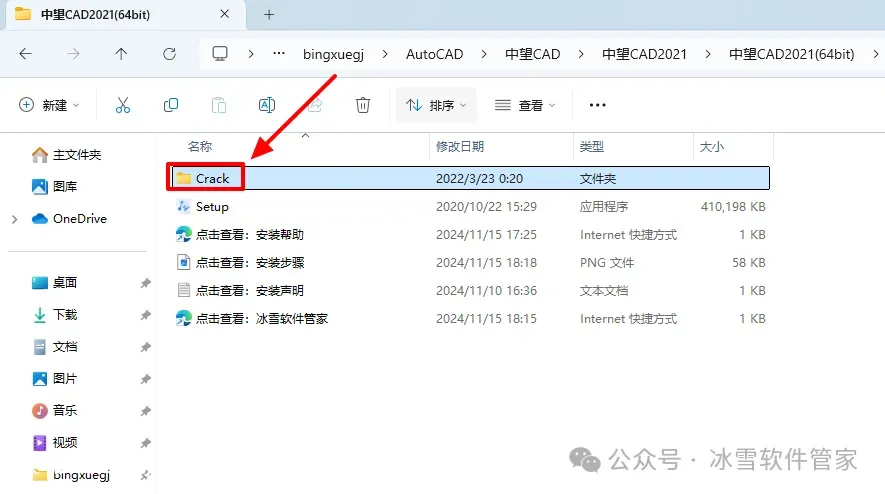Click the Edge icon beside 安装帮助
885x494 pixels.
[x=183, y=234]
